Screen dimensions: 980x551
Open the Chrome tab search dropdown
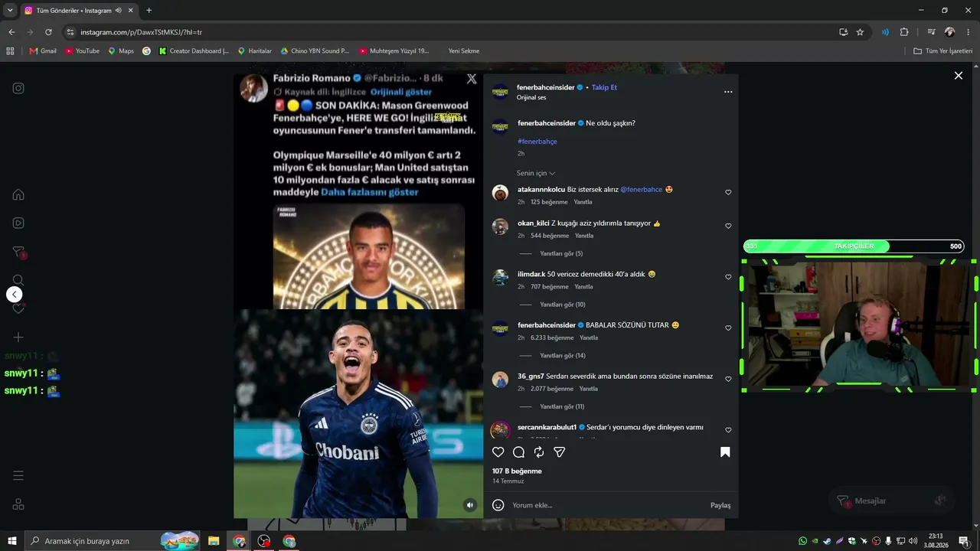click(10, 11)
